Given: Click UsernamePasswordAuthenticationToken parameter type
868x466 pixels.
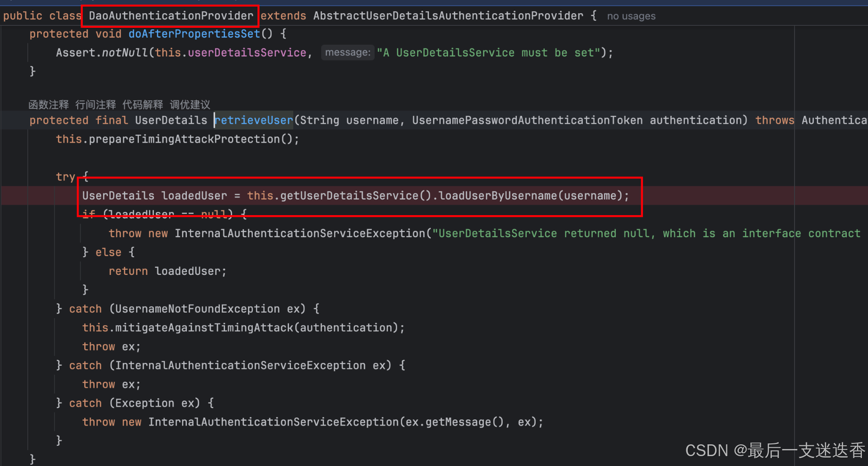Looking at the screenshot, I should (x=527, y=121).
